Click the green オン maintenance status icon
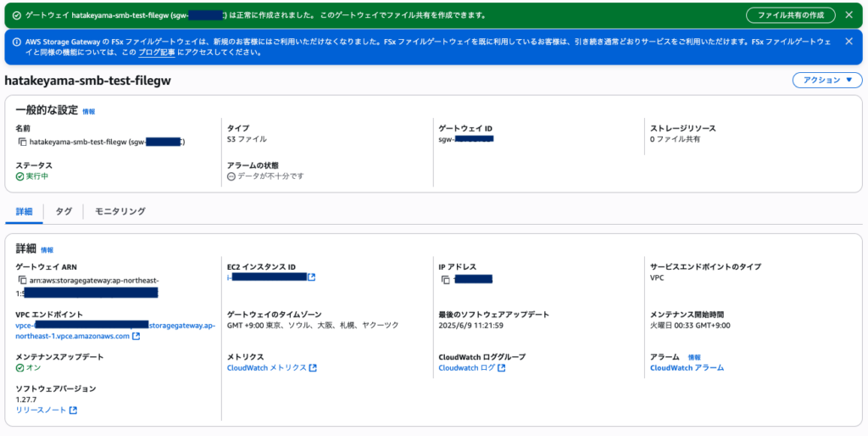 click(x=20, y=368)
